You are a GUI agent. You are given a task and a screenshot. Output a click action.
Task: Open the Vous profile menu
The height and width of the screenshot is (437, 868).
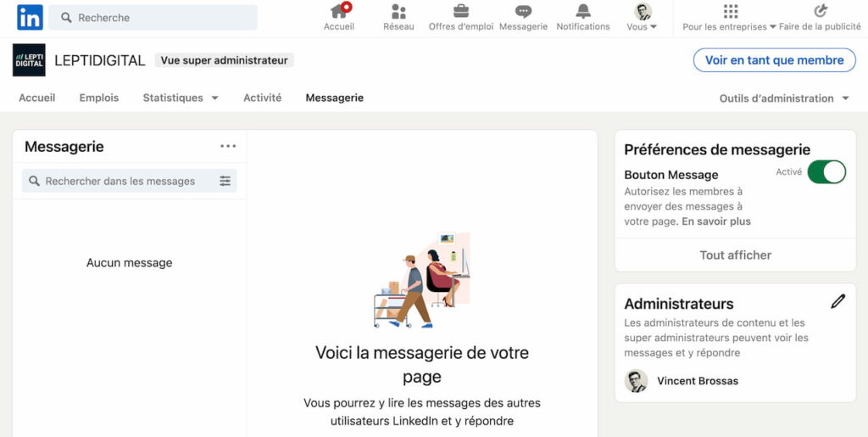[643, 17]
